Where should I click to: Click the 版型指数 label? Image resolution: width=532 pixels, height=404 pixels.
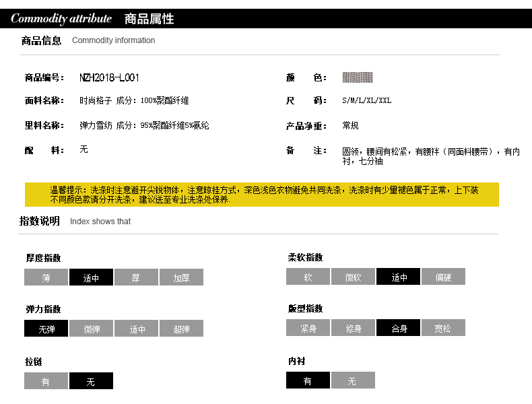(x=305, y=308)
